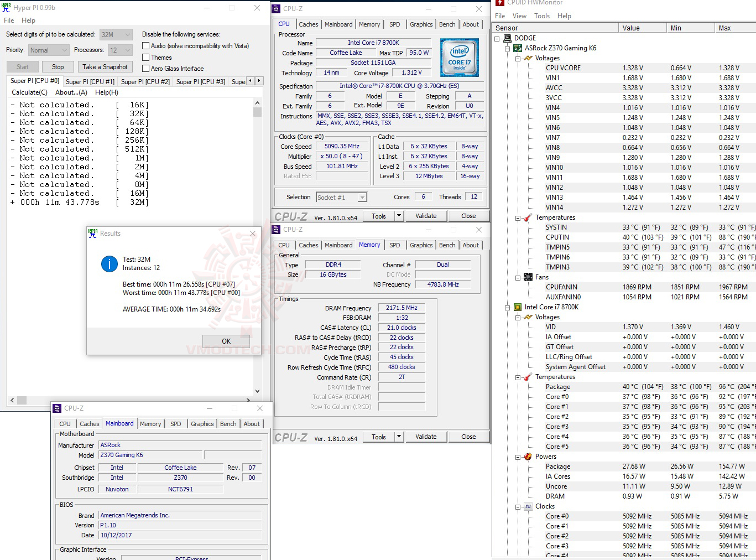This screenshot has width=756, height=560.
Task: Click the Stop button in Hyper PI
Action: click(58, 67)
